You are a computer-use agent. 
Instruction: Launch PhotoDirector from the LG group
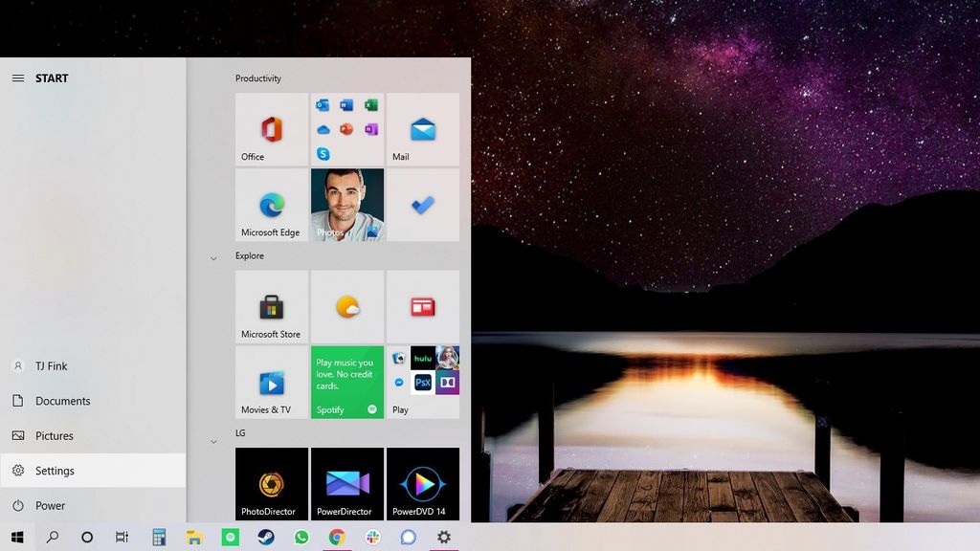click(271, 483)
